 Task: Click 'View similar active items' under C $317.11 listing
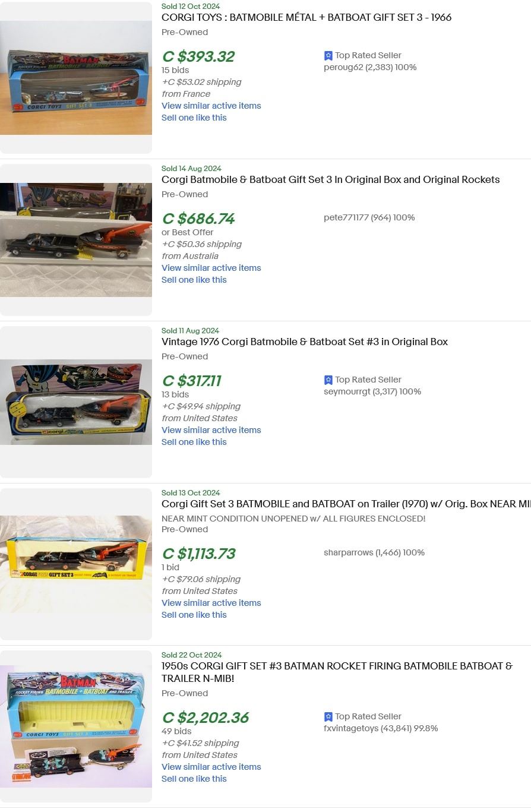point(211,430)
